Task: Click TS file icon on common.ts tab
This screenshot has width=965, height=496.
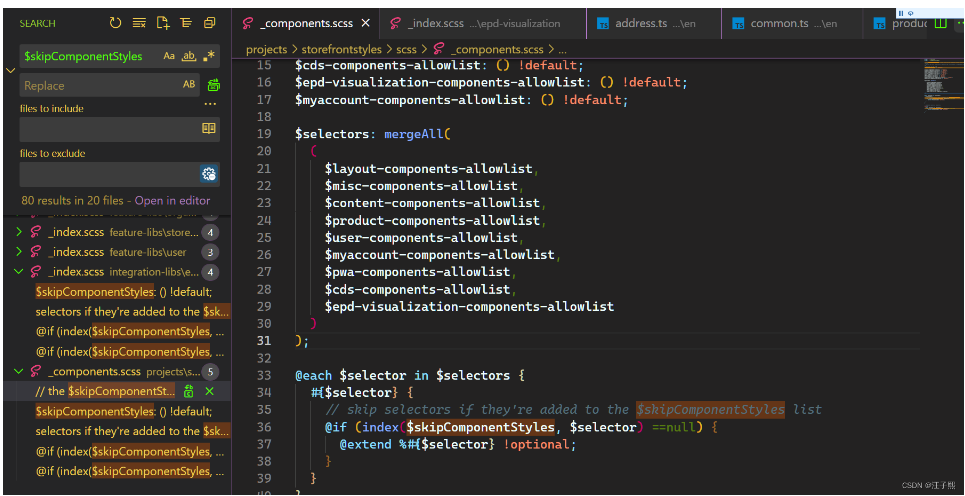Action: pyautogui.click(x=739, y=24)
